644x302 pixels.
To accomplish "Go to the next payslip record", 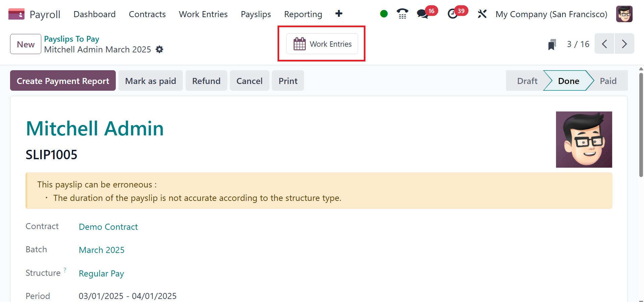I will (x=624, y=44).
